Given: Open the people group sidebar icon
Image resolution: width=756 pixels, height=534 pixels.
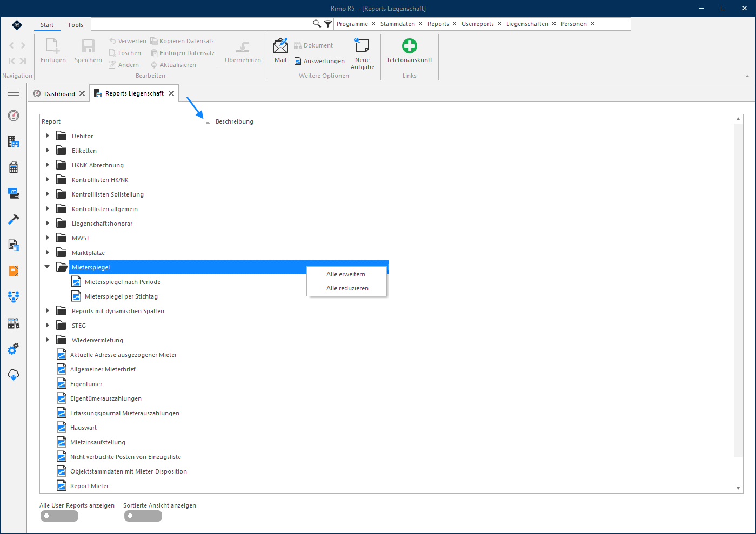Looking at the screenshot, I should coord(14,296).
